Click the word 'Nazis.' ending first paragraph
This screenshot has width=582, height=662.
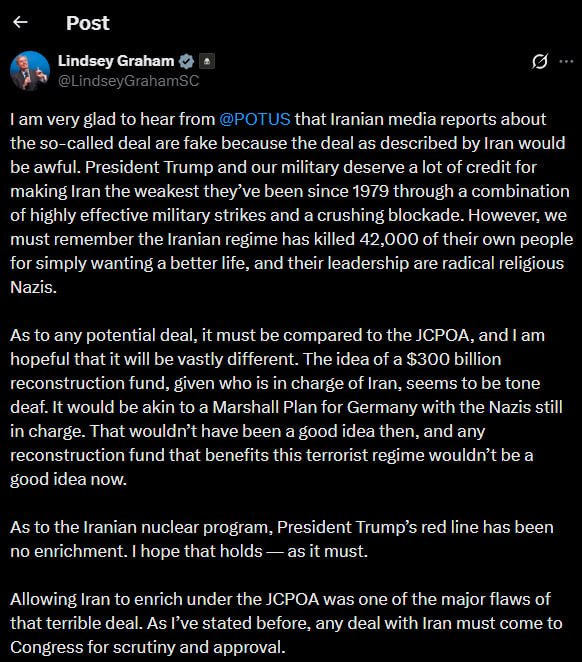pos(33,288)
